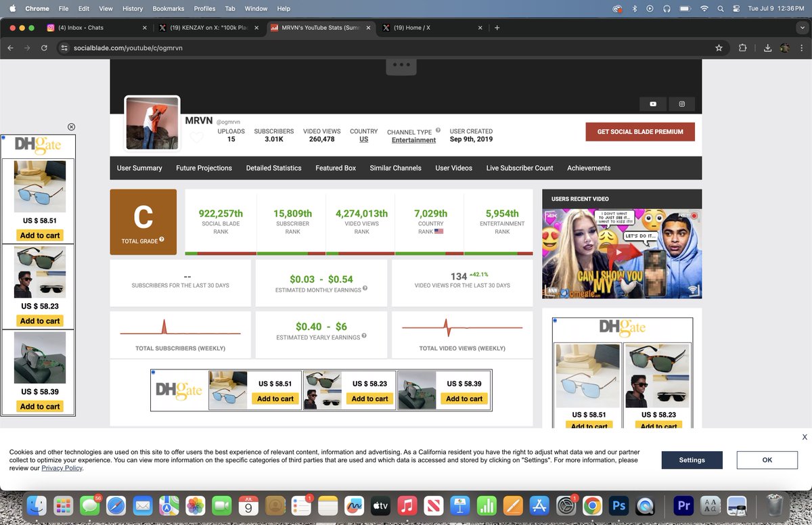812x525 pixels.
Task: Open the Chrome profile avatar
Action: [785, 48]
